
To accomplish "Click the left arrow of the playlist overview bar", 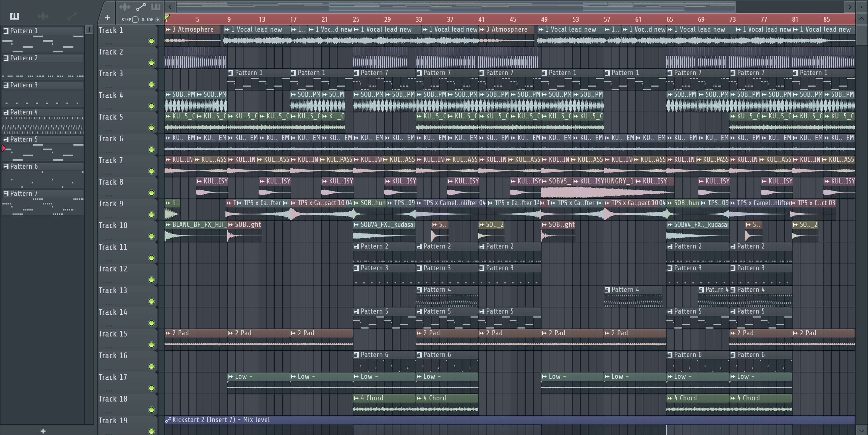I will 170,7.
